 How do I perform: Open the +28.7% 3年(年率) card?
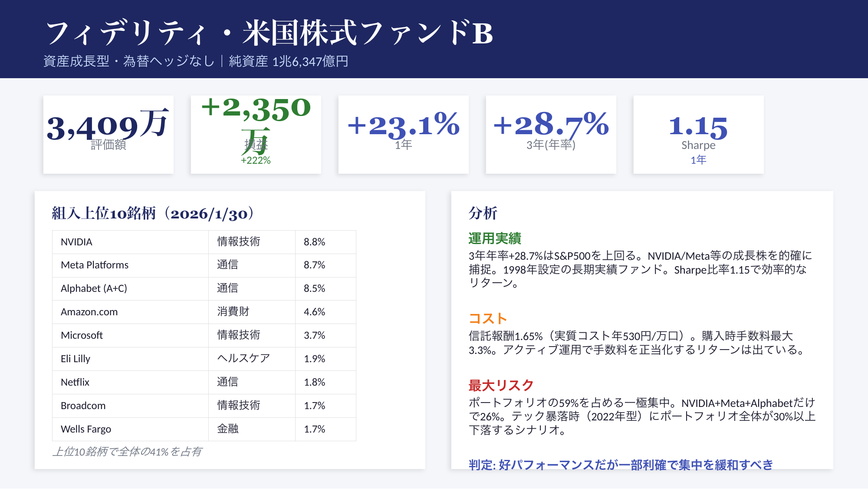(x=551, y=134)
